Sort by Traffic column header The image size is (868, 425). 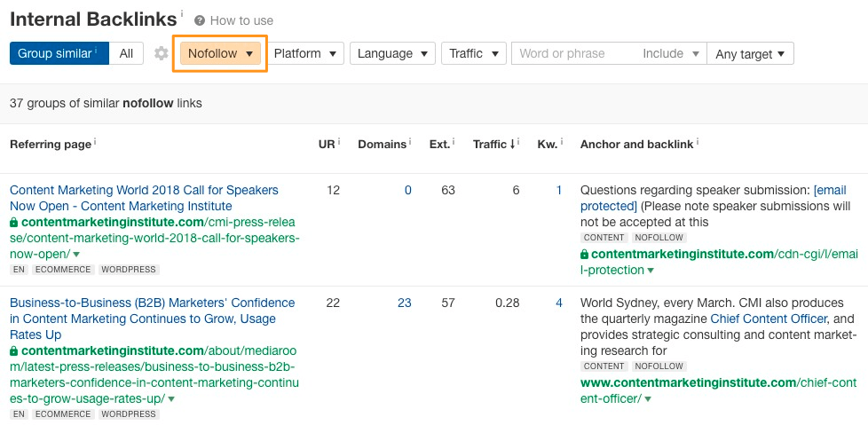pos(493,145)
